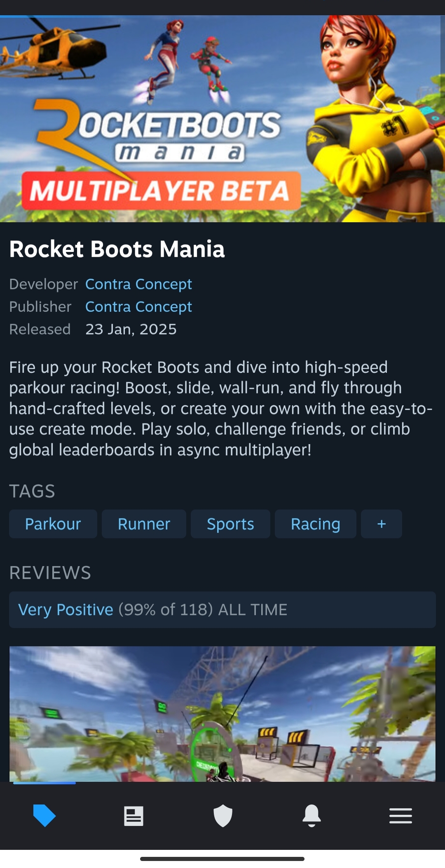The image size is (445, 868).
Task: Click the release date 23 Jan, 2025
Action: click(x=131, y=329)
